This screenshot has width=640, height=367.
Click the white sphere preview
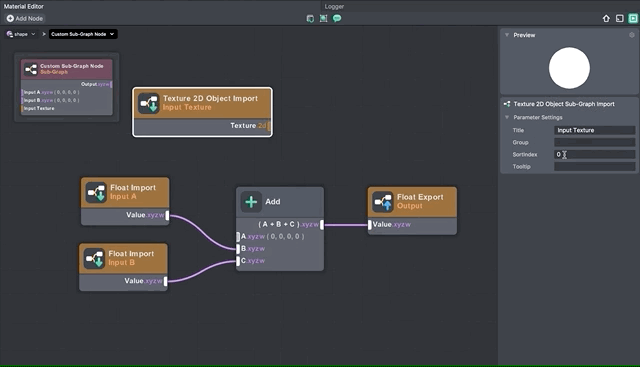[569, 68]
